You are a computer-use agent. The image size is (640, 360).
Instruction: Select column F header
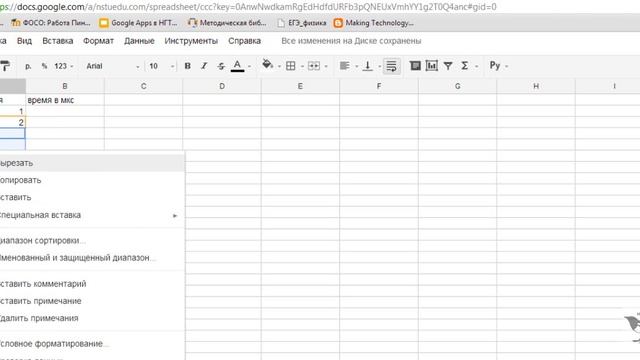[379, 86]
